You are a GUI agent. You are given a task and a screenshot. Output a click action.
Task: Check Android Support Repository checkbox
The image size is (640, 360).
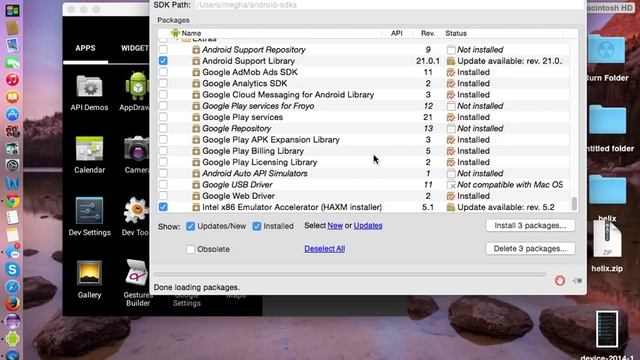tap(163, 49)
